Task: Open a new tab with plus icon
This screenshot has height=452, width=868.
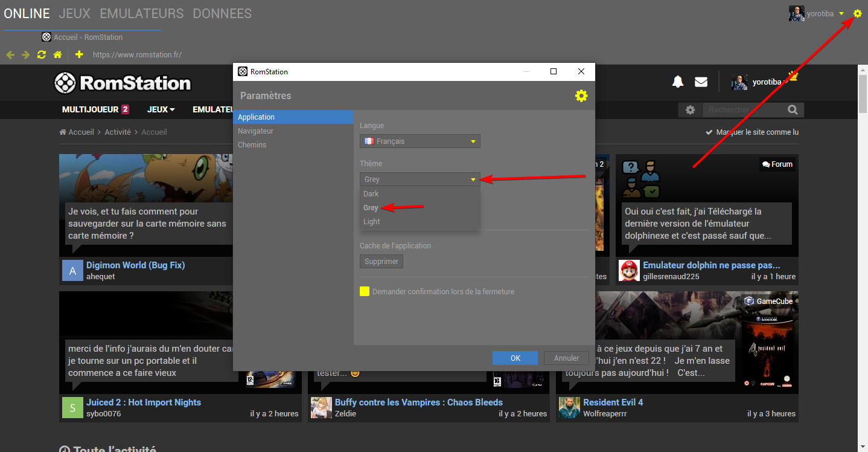Action: coord(79,55)
